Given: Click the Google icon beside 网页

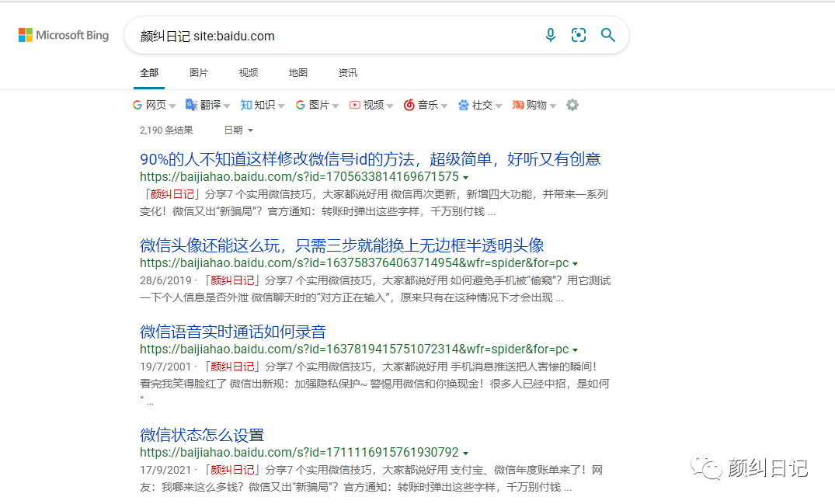Looking at the screenshot, I should tap(137, 105).
